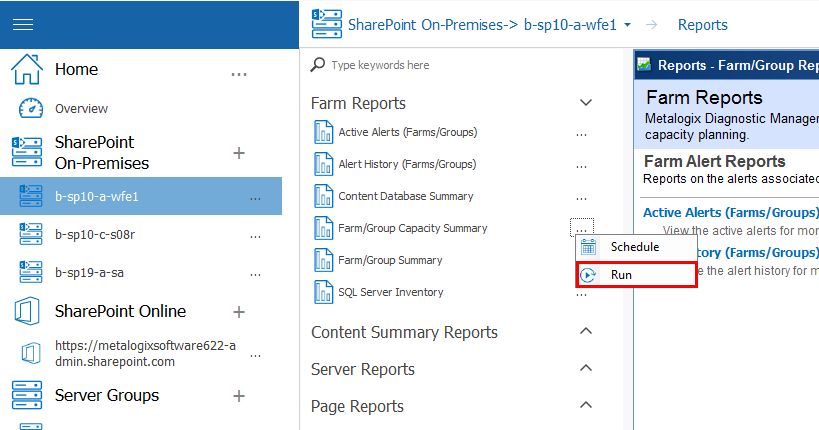Open the Overview gauge icon
Viewport: 819px width, 430px height.
pyautogui.click(x=31, y=108)
